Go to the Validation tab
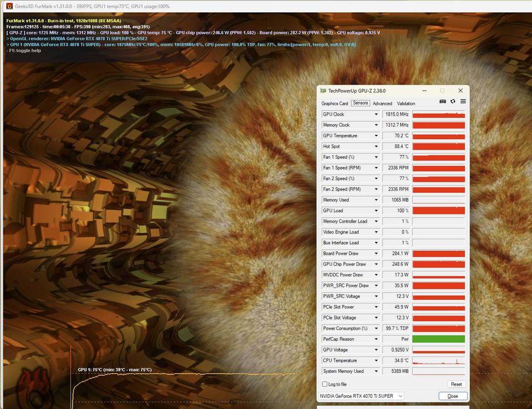532x409 pixels. tap(406, 103)
